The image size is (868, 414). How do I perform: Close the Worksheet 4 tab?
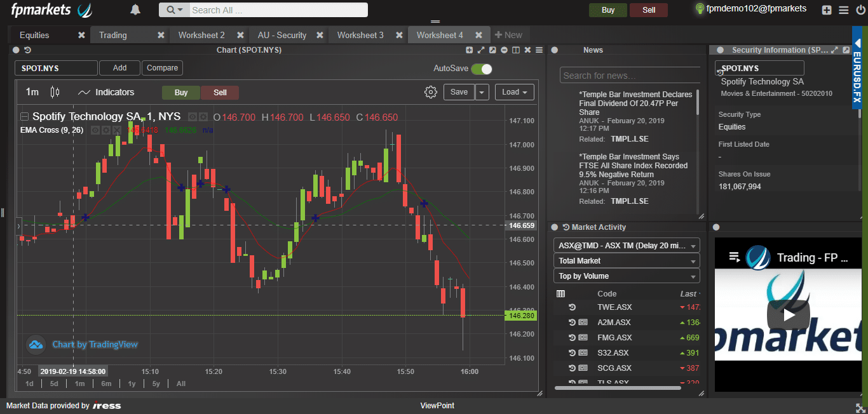(x=479, y=35)
